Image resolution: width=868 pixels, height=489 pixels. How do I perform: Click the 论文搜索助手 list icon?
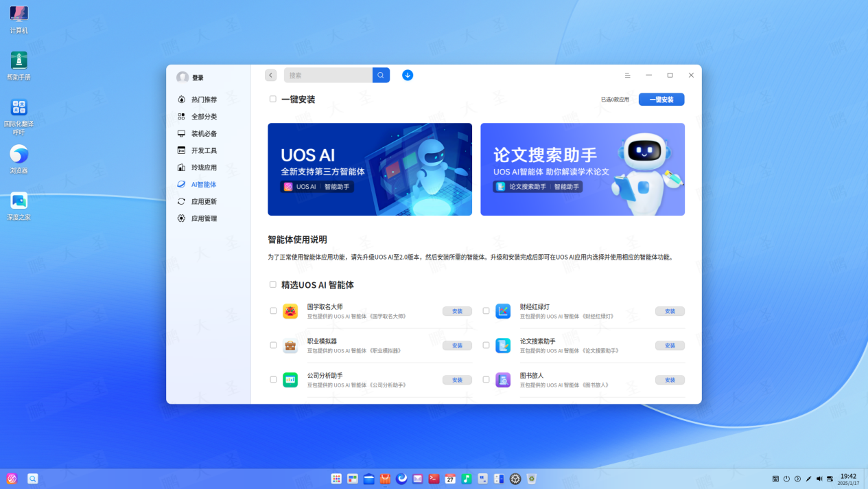point(503,345)
